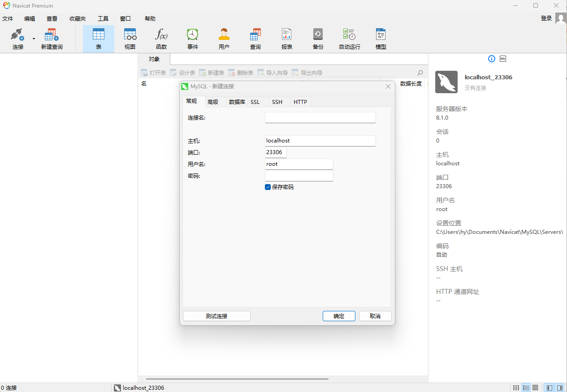Click the user avatar next to 登录

[561, 18]
